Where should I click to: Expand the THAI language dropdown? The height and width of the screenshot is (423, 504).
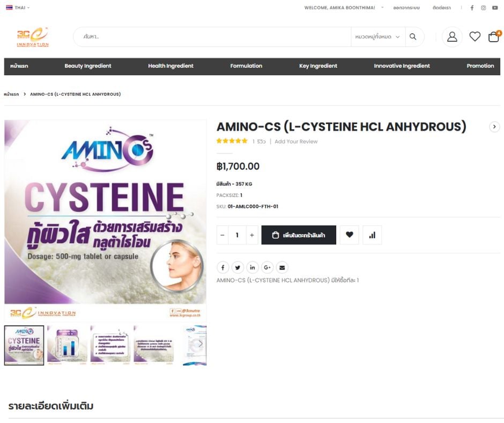coord(18,8)
